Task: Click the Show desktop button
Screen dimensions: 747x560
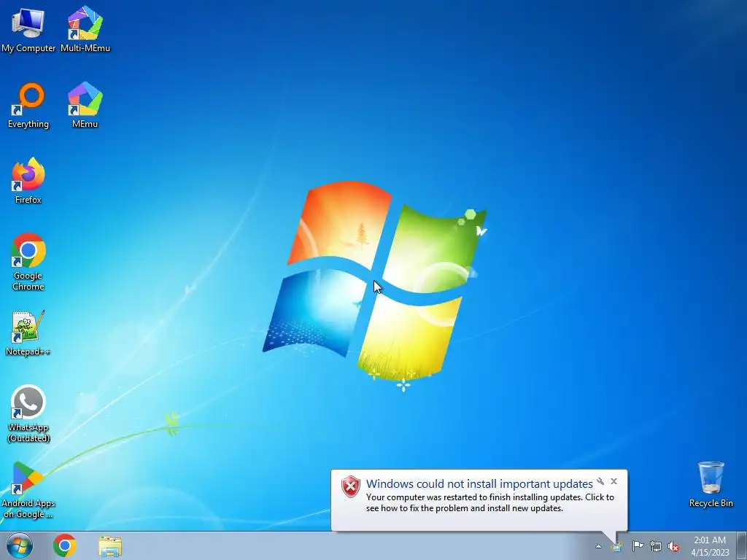Action: tap(742, 545)
